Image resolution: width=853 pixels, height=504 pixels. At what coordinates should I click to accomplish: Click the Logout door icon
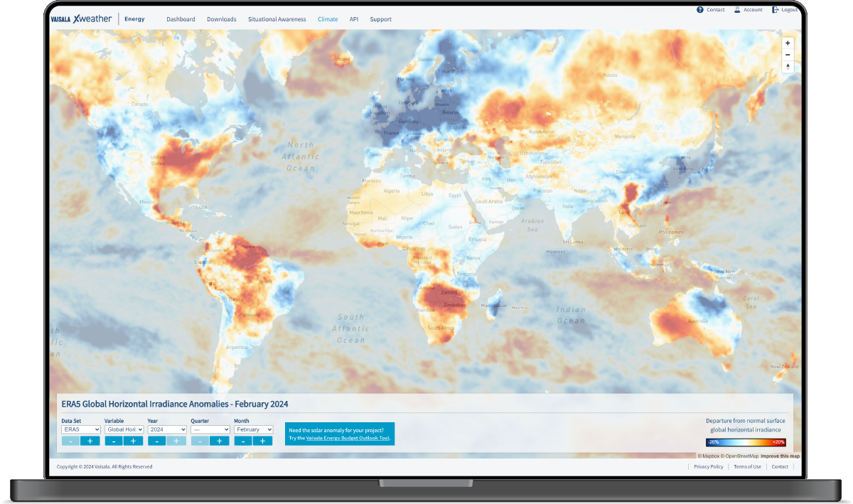775,10
